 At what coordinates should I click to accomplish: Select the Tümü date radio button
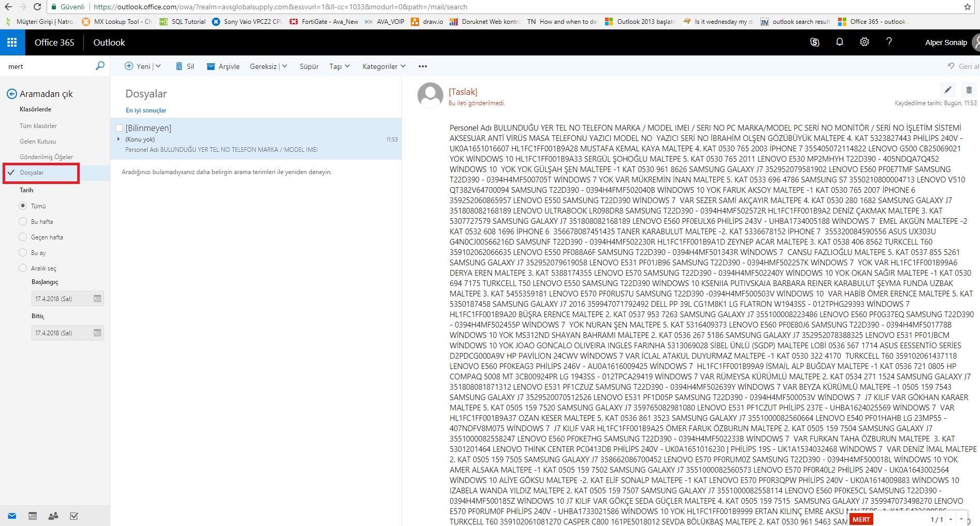tap(23, 206)
